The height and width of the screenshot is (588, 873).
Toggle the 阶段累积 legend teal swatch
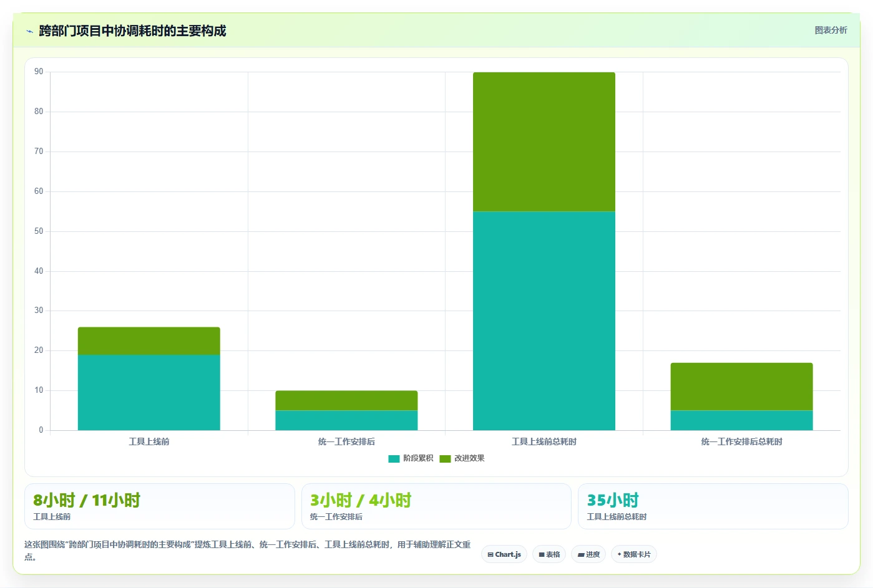point(394,458)
